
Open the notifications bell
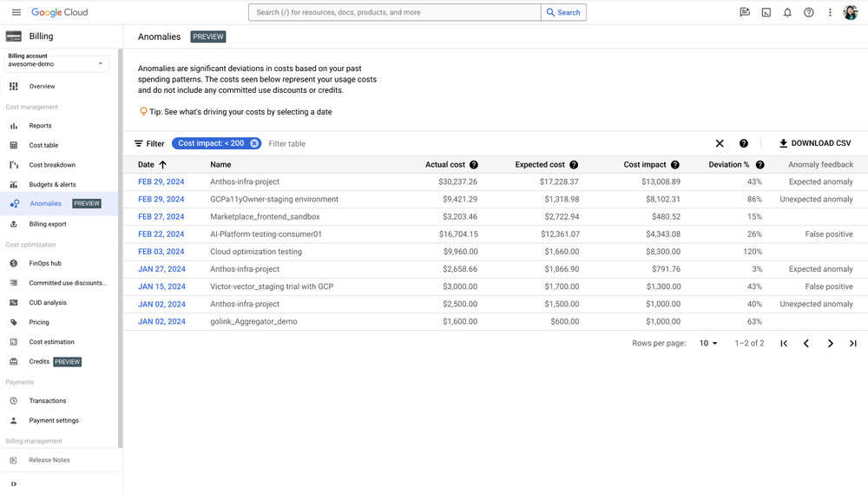click(x=787, y=12)
